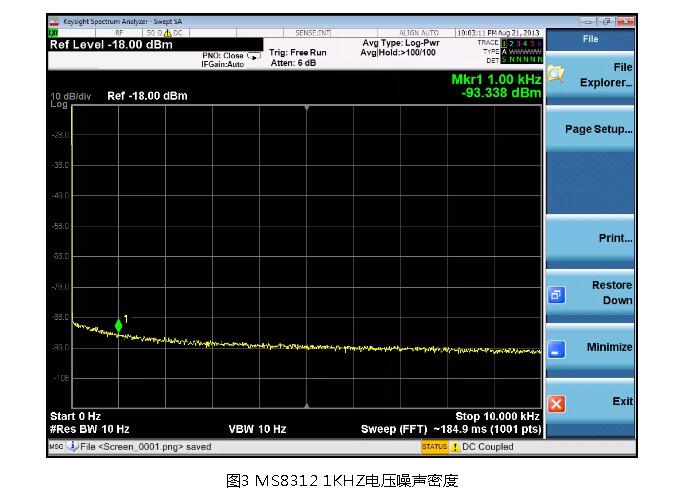This screenshot has width=686, height=499.
Task: Click the red Exit softkey icon
Action: tap(557, 403)
